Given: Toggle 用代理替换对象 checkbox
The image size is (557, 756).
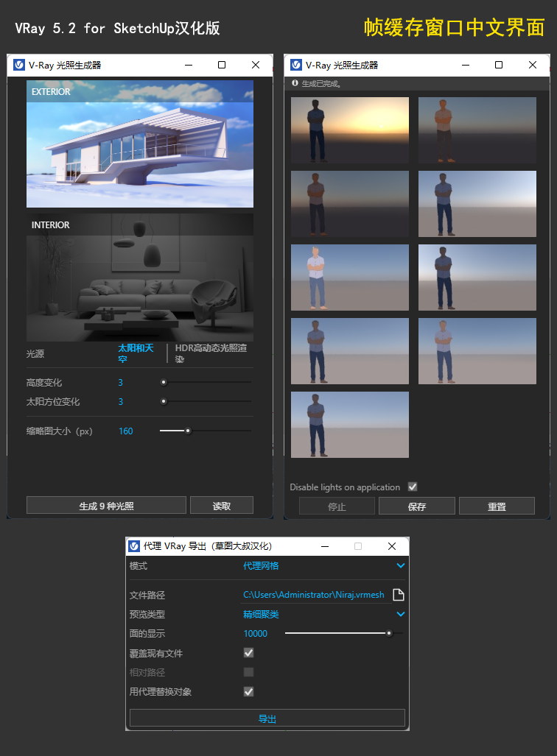Looking at the screenshot, I should coord(248,691).
